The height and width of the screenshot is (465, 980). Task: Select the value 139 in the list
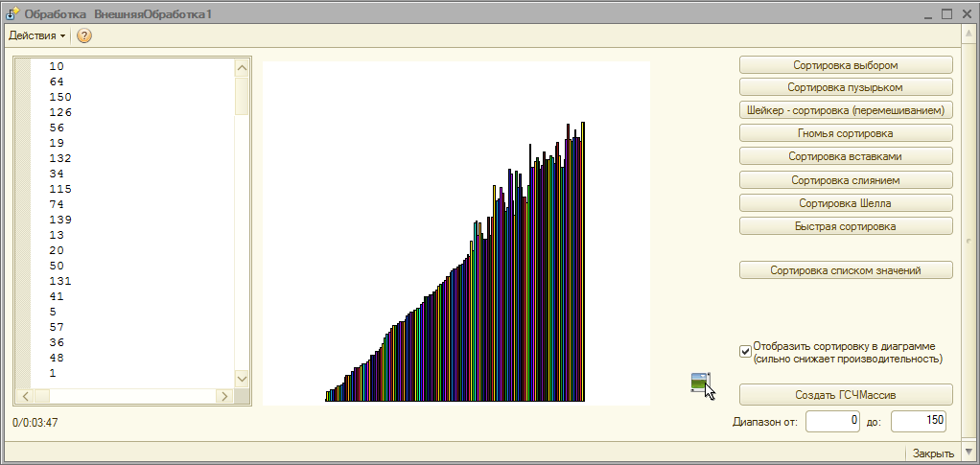[60, 220]
